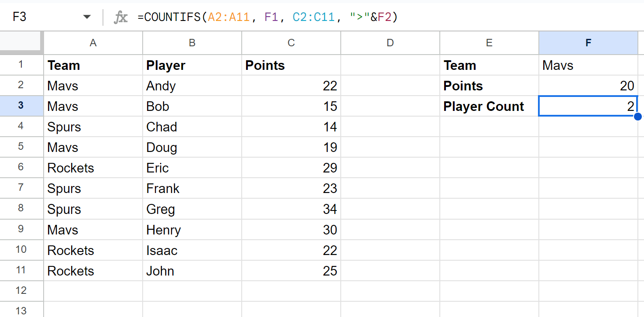
Task: Select row 3 header
Action: tap(21, 106)
